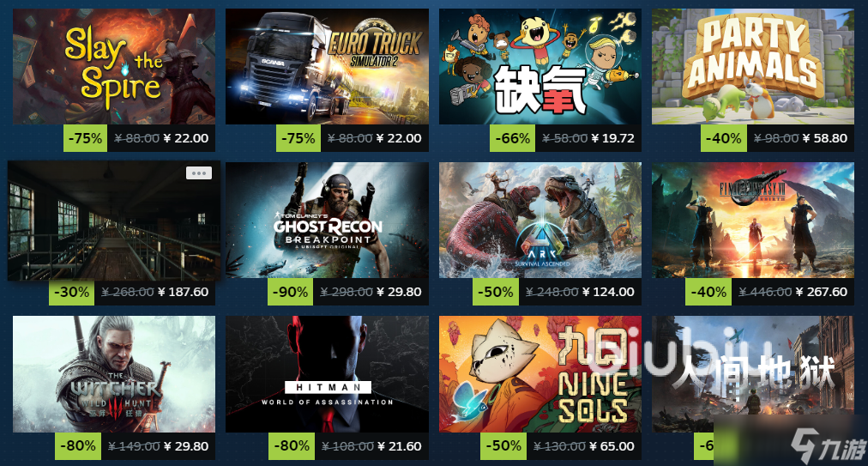
Task: Open Hitman World of Assassination tile
Action: tap(327, 374)
